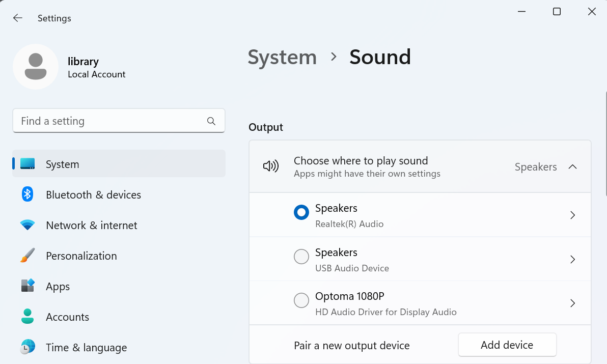The image size is (607, 364).
Task: Click the vertical scrollbar on right
Action: coord(605,143)
